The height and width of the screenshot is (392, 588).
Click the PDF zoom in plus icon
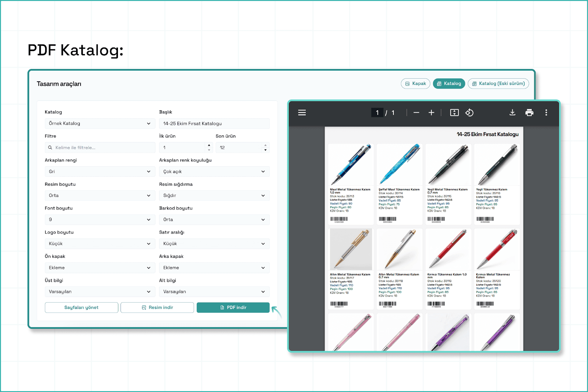click(431, 113)
